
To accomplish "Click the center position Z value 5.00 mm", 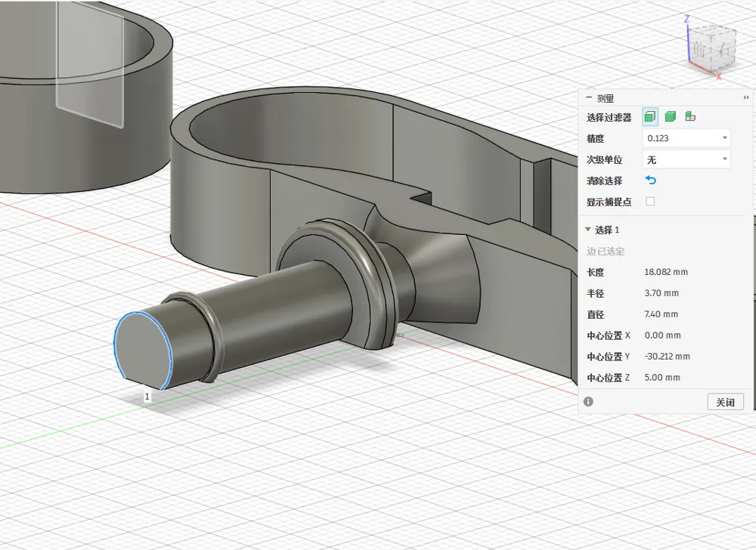I will coord(662,378).
